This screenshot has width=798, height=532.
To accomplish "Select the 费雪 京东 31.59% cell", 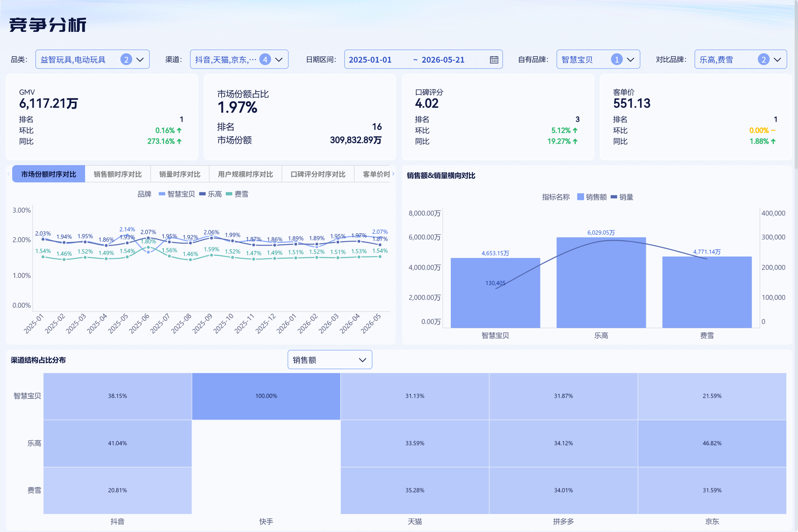I will coord(712,491).
